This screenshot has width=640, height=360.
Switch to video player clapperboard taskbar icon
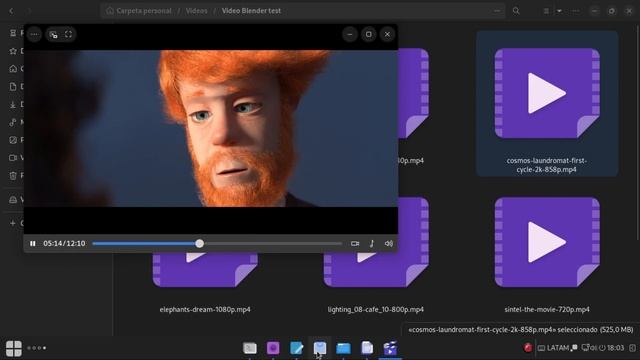tap(390, 348)
